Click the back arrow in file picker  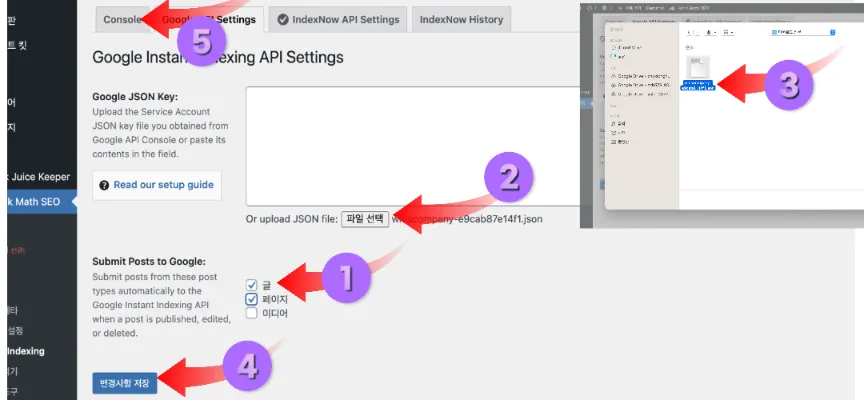[x=689, y=33]
